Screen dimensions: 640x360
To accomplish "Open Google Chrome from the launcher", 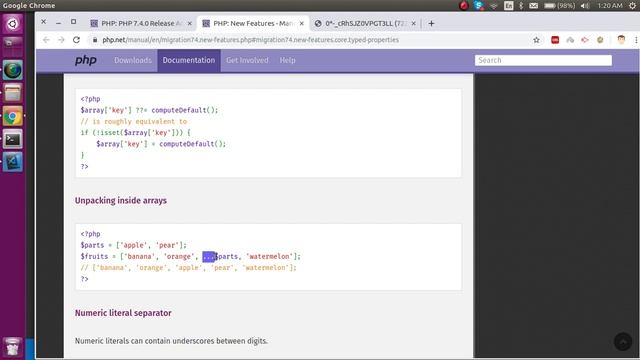I will pyautogui.click(x=13, y=116).
